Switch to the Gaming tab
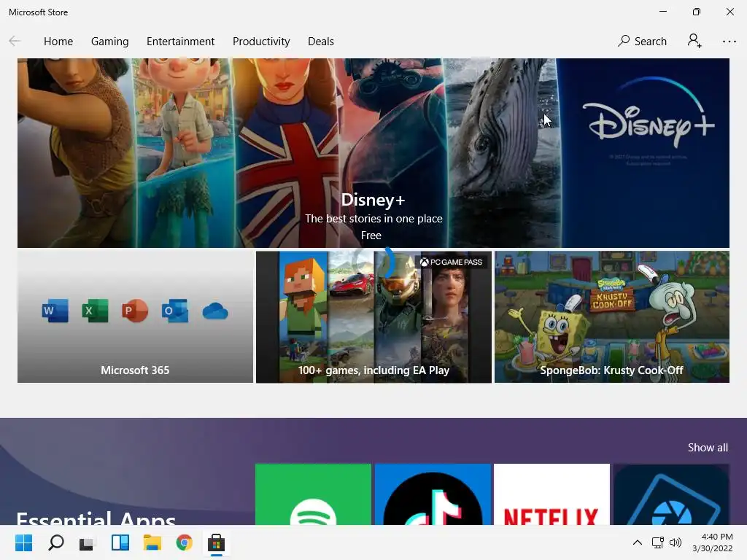Viewport: 747px width, 560px height. click(109, 42)
